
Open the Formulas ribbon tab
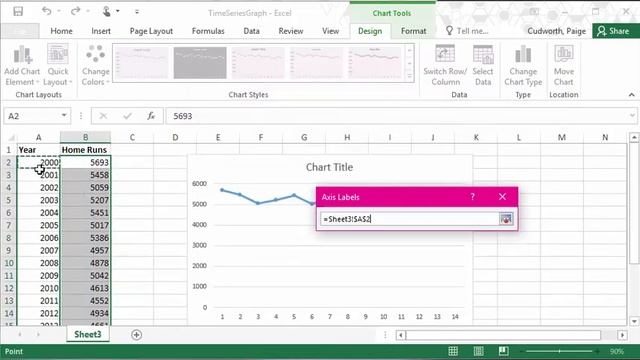pos(208,31)
